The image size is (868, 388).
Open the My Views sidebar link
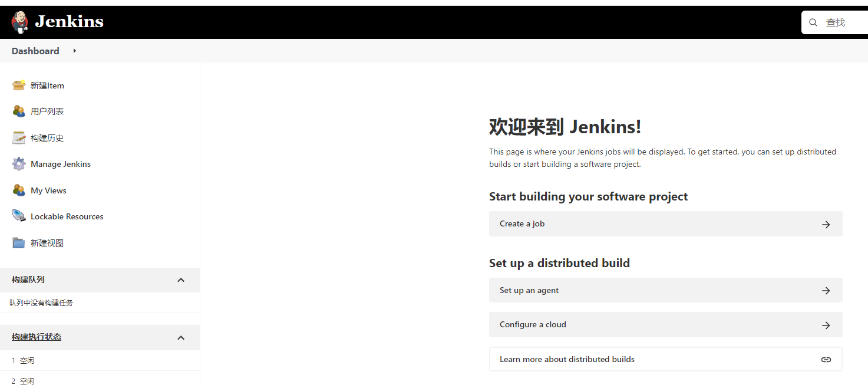click(x=48, y=190)
